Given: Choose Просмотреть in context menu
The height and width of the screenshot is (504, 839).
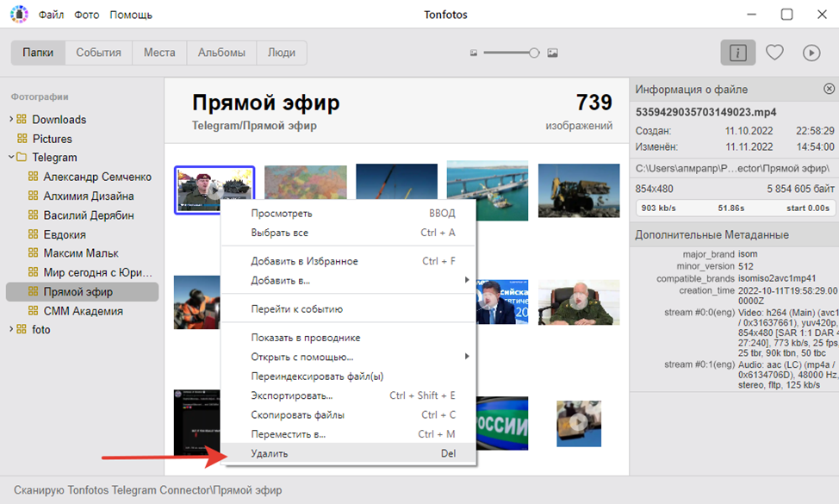Looking at the screenshot, I should [348, 214].
